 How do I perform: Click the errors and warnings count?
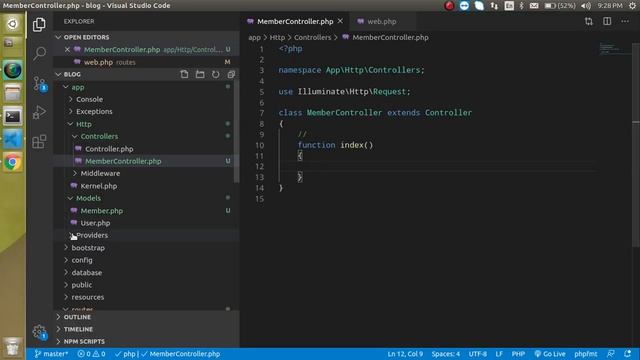coord(91,354)
